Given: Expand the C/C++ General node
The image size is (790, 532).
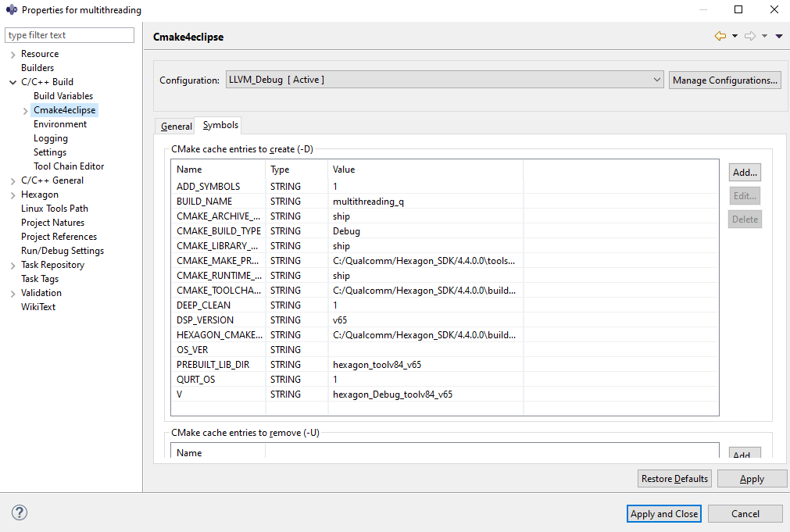Looking at the screenshot, I should tap(13, 181).
